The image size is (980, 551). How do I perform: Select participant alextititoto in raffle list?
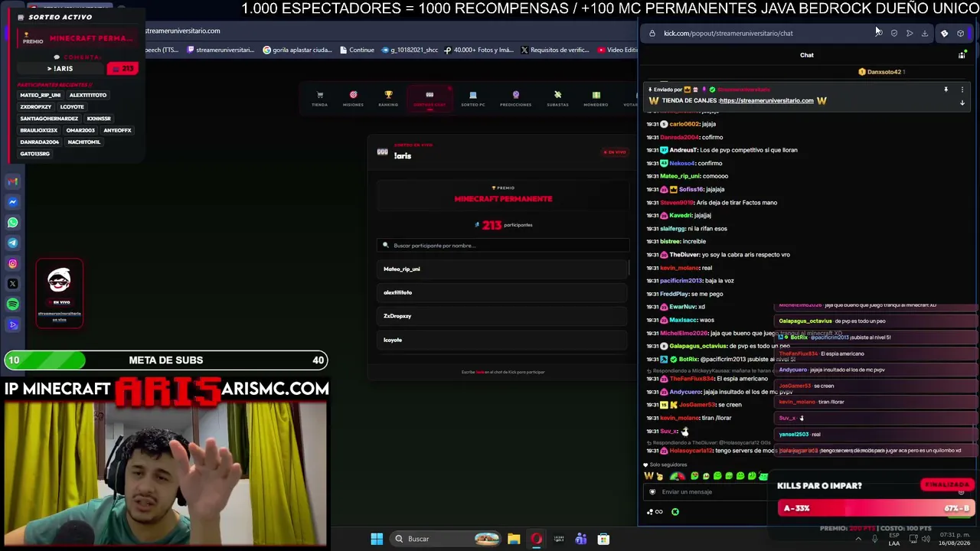pyautogui.click(x=503, y=292)
